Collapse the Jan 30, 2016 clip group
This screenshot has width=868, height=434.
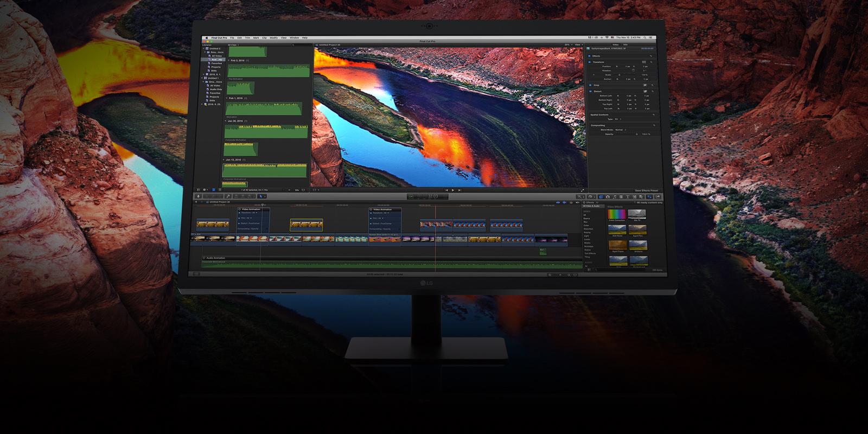coord(226,121)
